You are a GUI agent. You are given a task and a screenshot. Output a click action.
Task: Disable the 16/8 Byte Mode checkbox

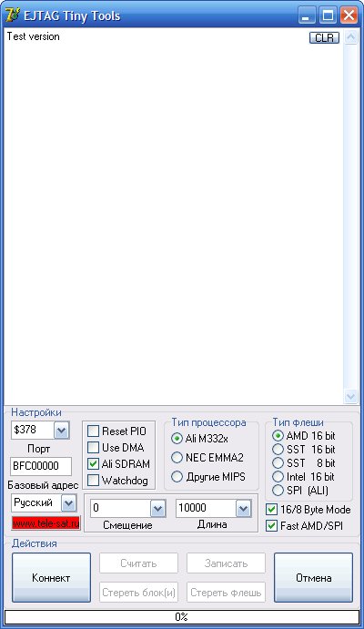pos(271,510)
